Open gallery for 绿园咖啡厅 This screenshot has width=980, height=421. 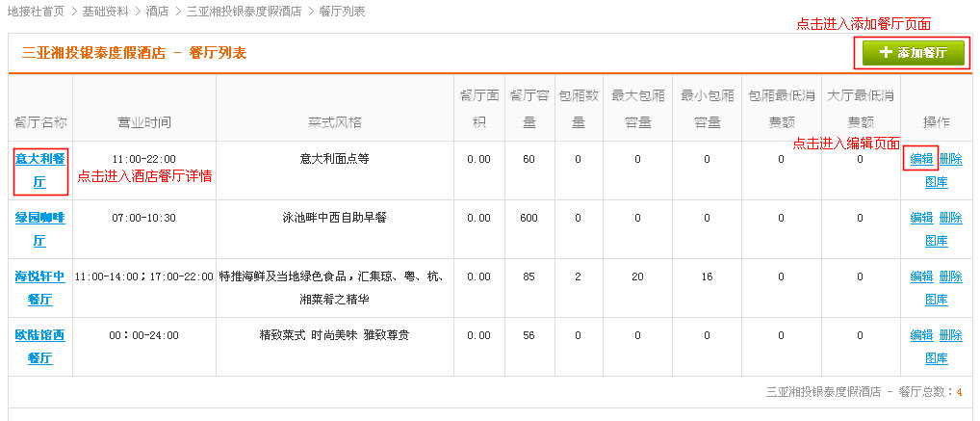coord(936,240)
